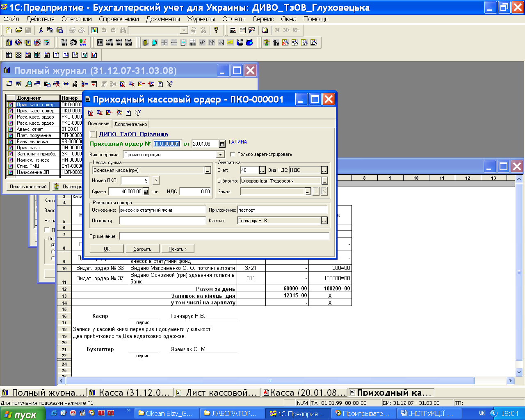Click the ПЛАТ icon in second toolbar
The image size is (525, 420).
(x=128, y=43)
